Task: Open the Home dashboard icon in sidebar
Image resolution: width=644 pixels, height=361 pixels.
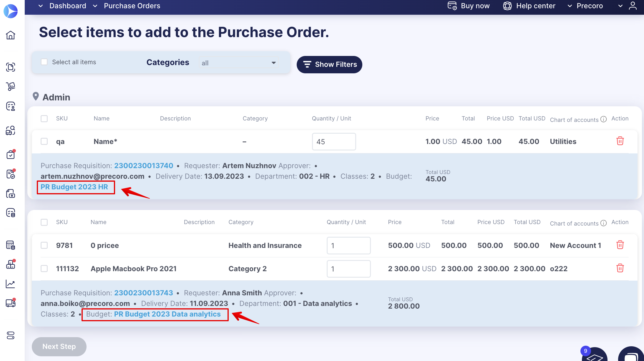Action: coord(11,35)
